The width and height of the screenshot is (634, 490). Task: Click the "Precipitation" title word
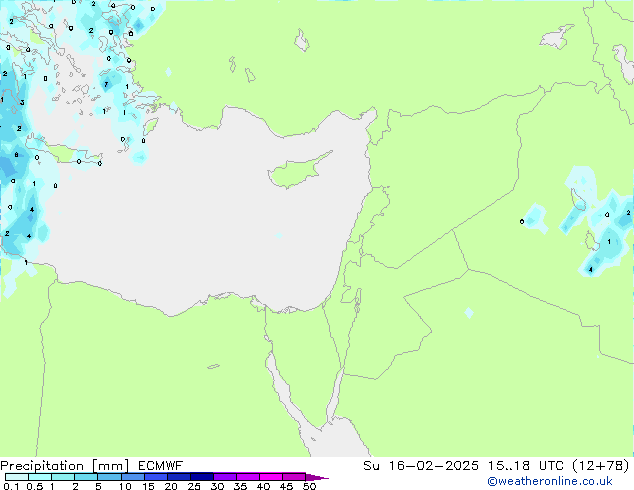42,466
